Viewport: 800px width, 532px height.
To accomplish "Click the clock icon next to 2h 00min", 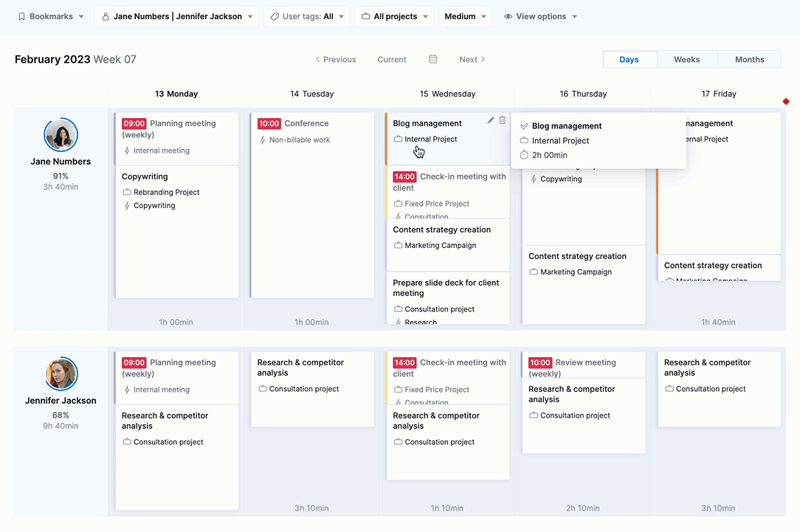I will (524, 155).
